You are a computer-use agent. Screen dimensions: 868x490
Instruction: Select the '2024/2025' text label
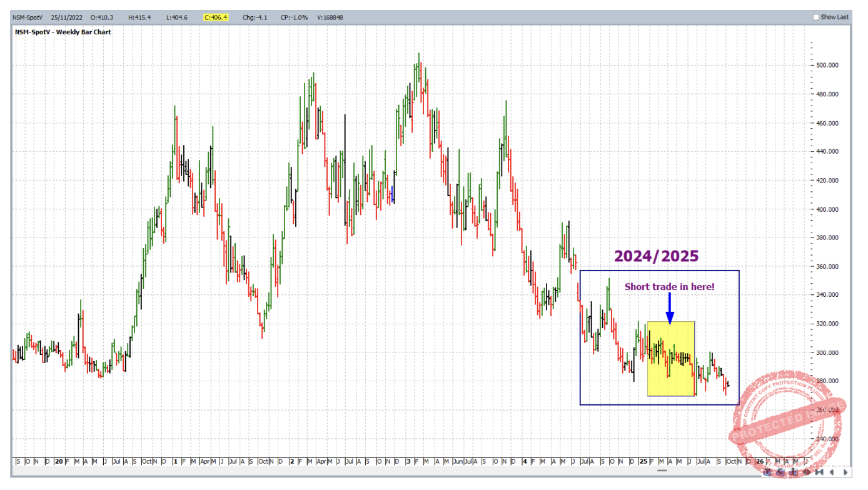coord(656,256)
